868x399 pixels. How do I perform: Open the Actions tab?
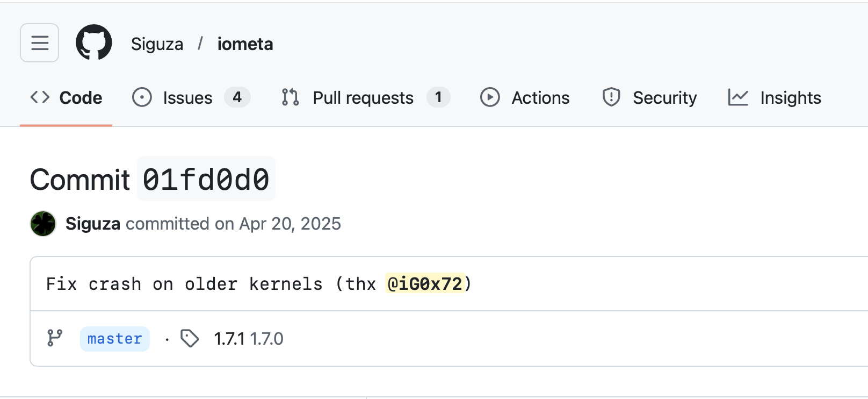(x=540, y=97)
